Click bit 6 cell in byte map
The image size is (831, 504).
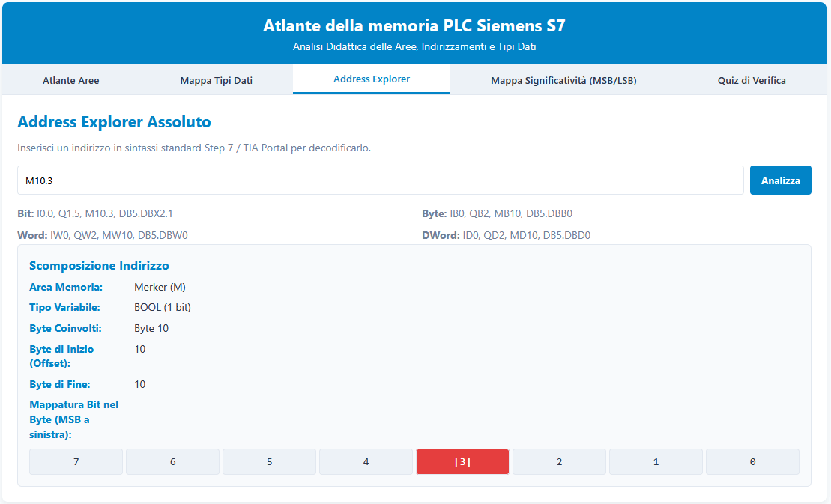point(173,461)
